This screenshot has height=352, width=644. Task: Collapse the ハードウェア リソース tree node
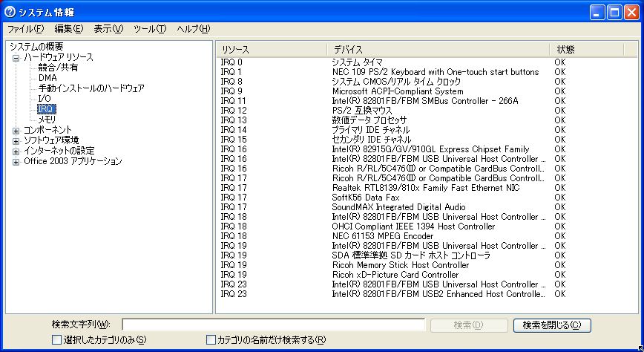pos(16,57)
